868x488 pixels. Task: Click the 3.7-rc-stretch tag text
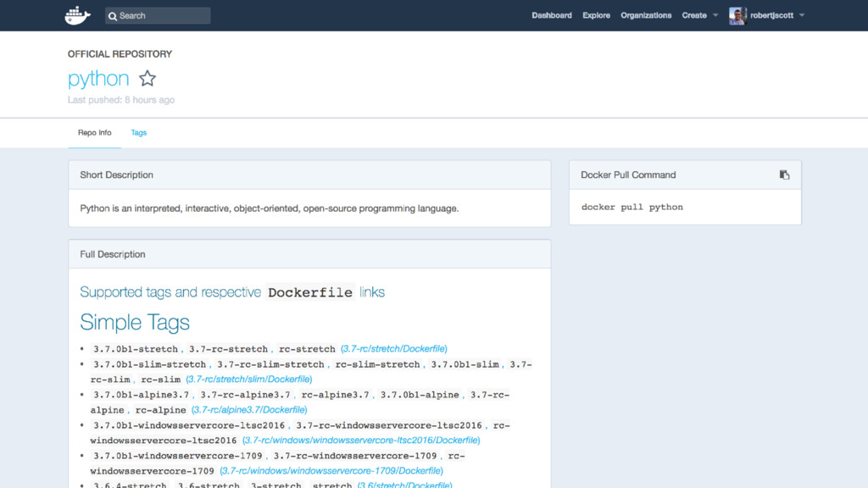(x=228, y=349)
